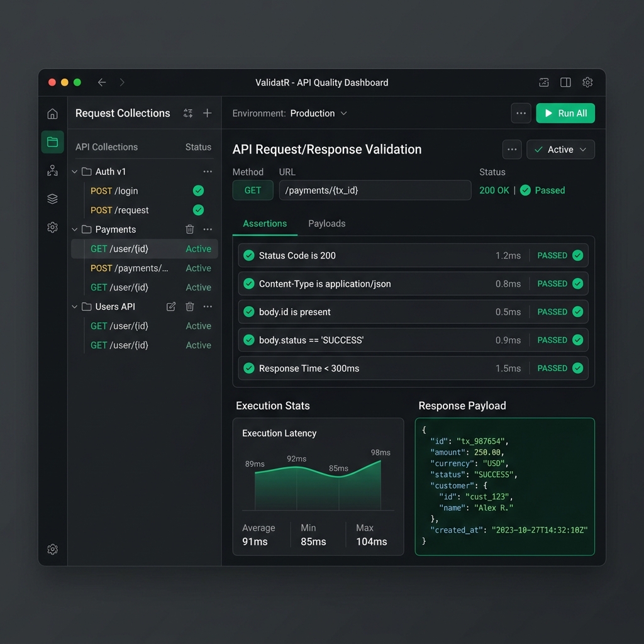The height and width of the screenshot is (644, 644).
Task: Open the team/flow network sidebar icon
Action: (52, 170)
